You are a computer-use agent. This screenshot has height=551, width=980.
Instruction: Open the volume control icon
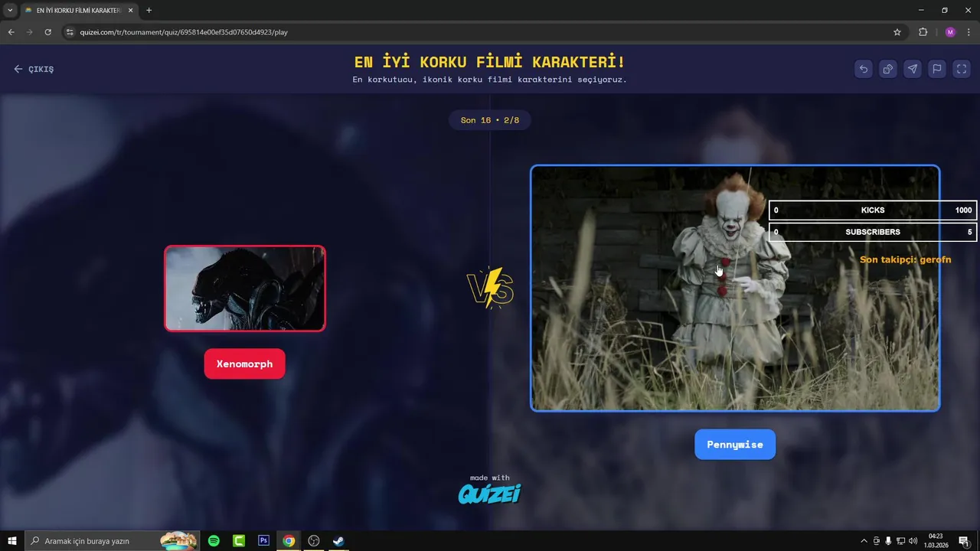pyautogui.click(x=913, y=541)
